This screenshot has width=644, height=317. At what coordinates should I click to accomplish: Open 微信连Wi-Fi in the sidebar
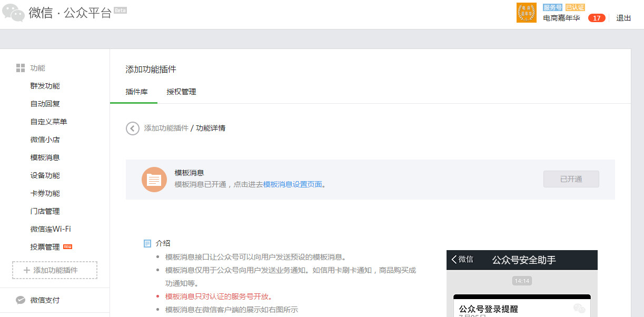click(x=51, y=229)
